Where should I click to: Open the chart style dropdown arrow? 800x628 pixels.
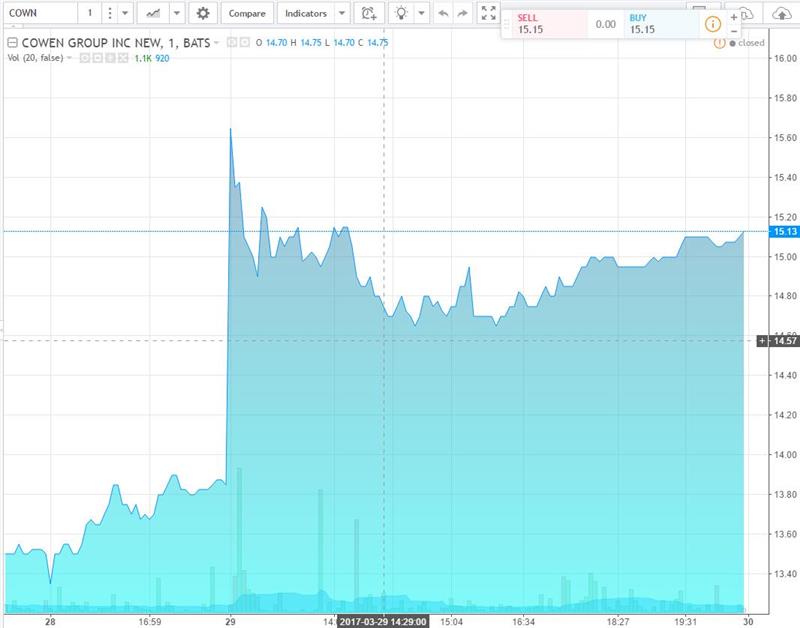176,14
